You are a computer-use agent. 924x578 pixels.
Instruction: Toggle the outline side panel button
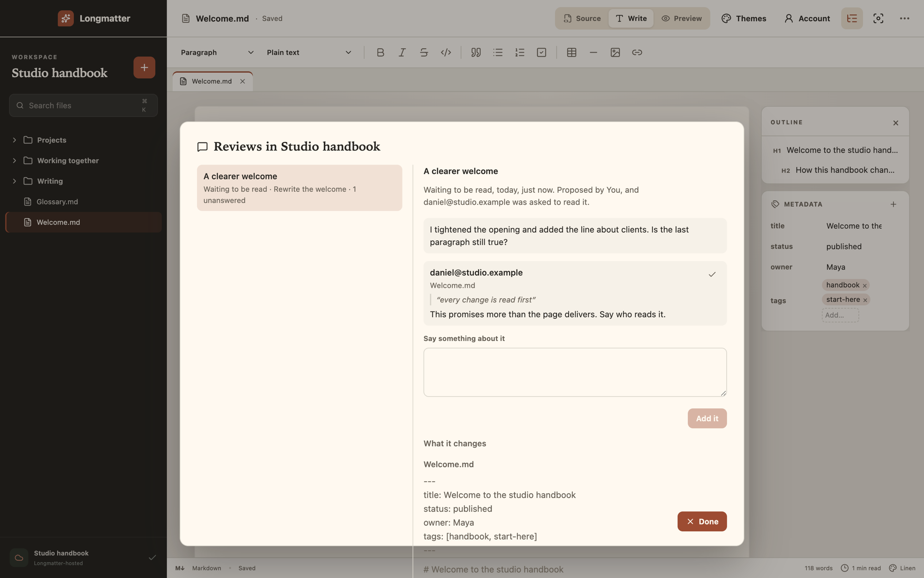click(x=852, y=18)
